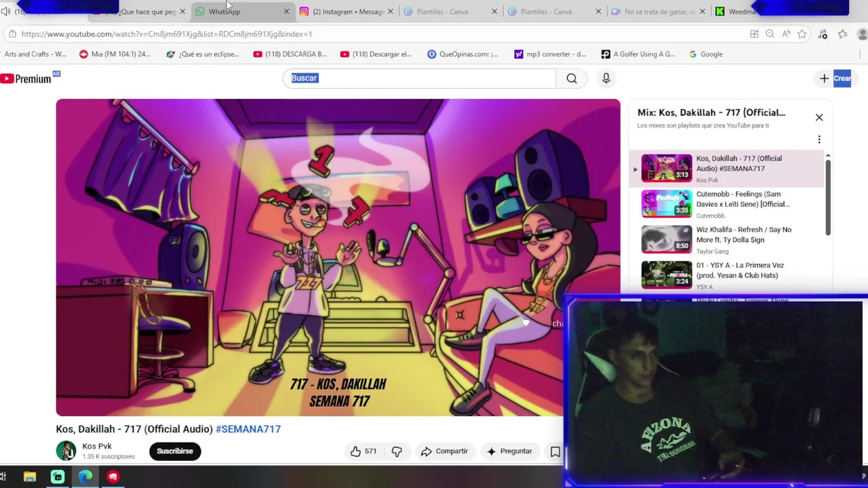Play Cutemobb Feelings playlist thumbnail
The image size is (868, 488).
click(667, 204)
